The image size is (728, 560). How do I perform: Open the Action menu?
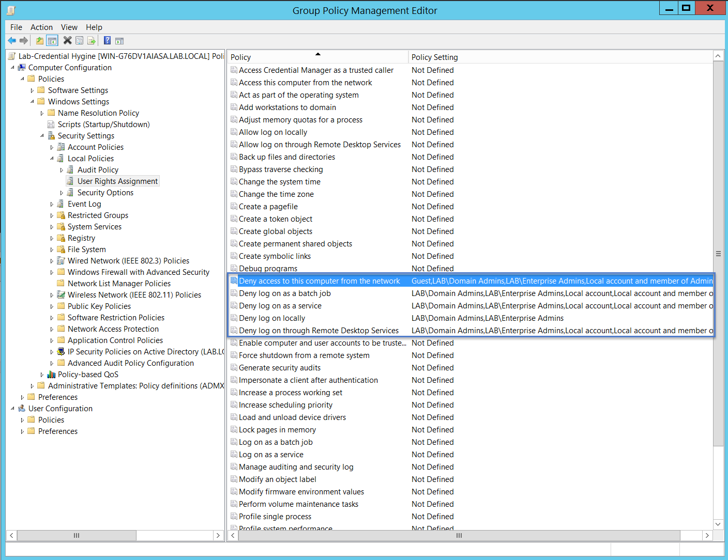pos(41,27)
